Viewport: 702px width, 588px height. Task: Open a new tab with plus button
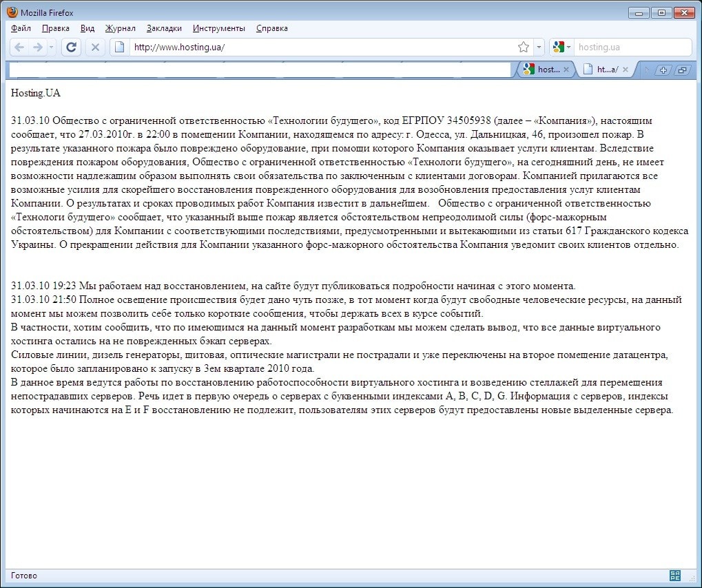[x=663, y=70]
